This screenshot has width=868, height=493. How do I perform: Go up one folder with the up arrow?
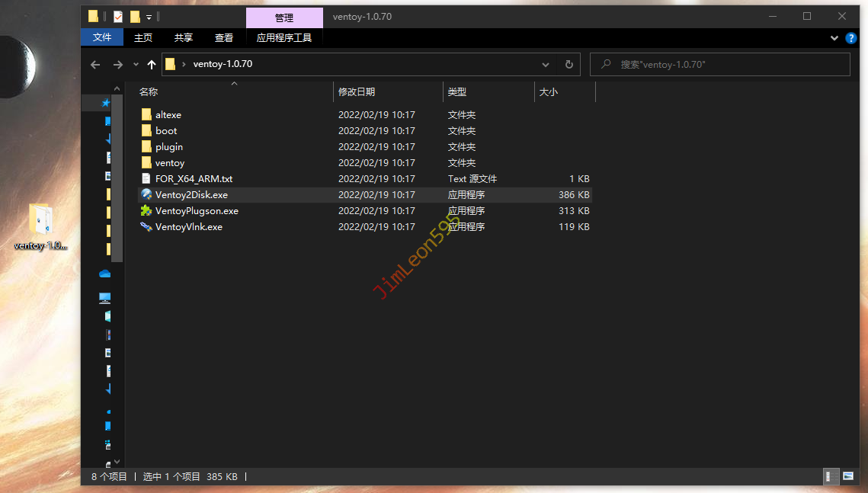click(x=151, y=65)
